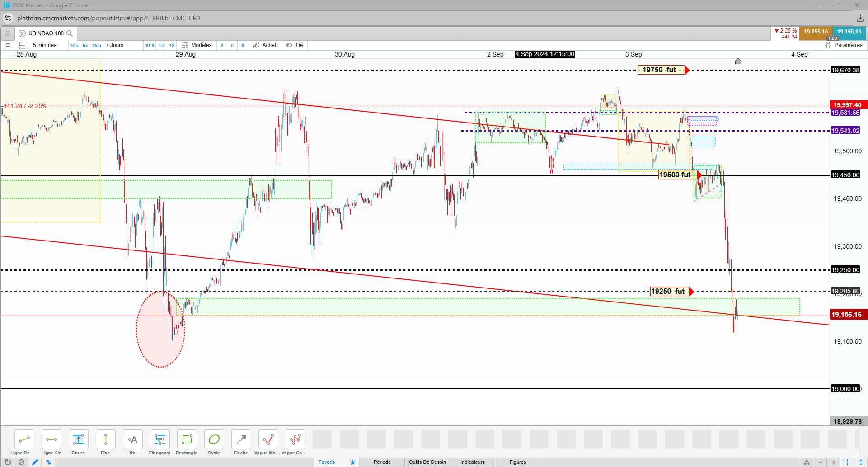
Task: Switch to the Indicateurs tab
Action: [x=472, y=462]
